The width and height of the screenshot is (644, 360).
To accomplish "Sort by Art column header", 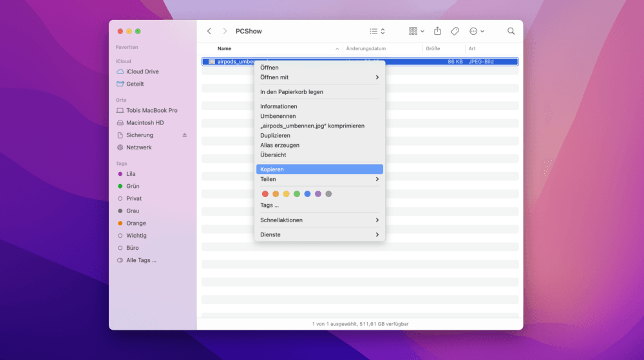I will 472,48.
